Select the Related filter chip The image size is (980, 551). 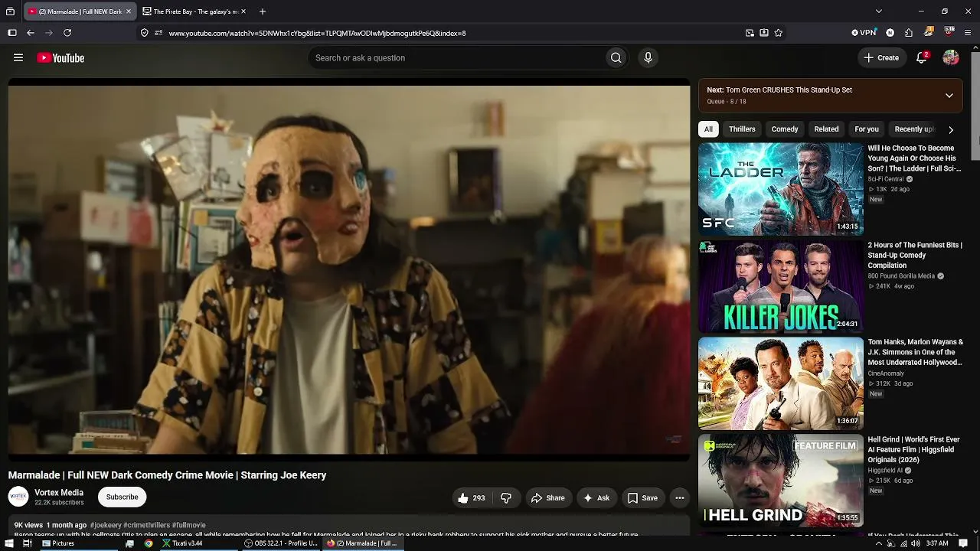[826, 129]
